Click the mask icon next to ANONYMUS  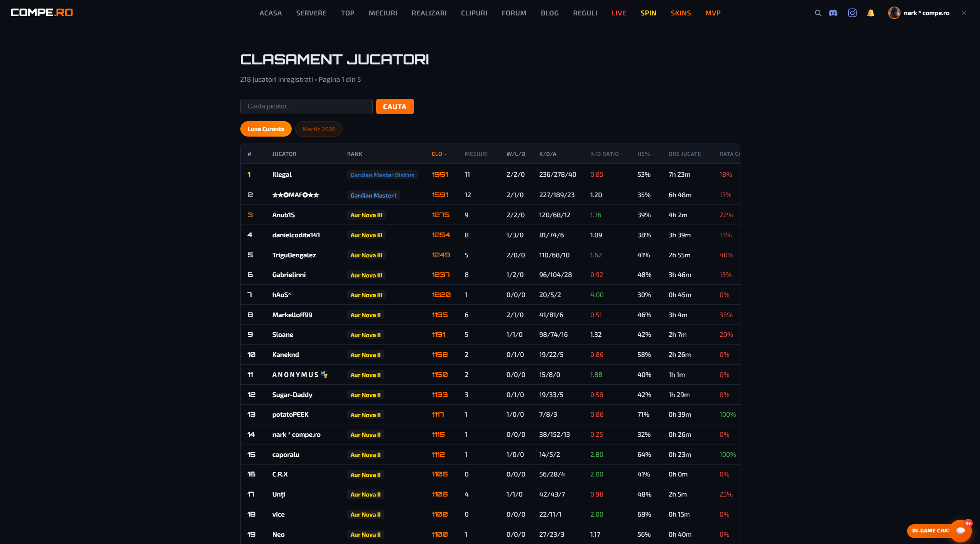tap(324, 374)
